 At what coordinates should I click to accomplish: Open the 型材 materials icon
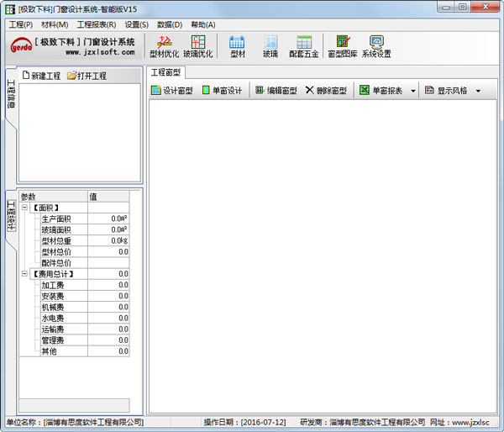237,46
